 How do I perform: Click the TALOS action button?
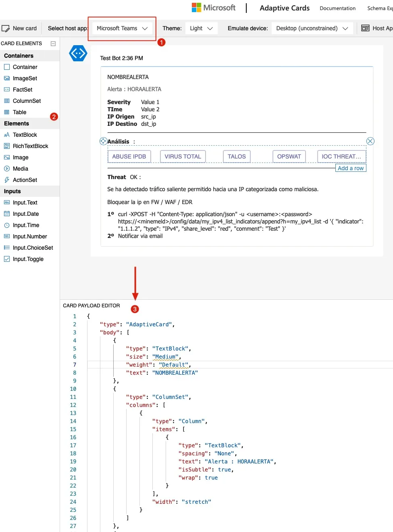(237, 156)
